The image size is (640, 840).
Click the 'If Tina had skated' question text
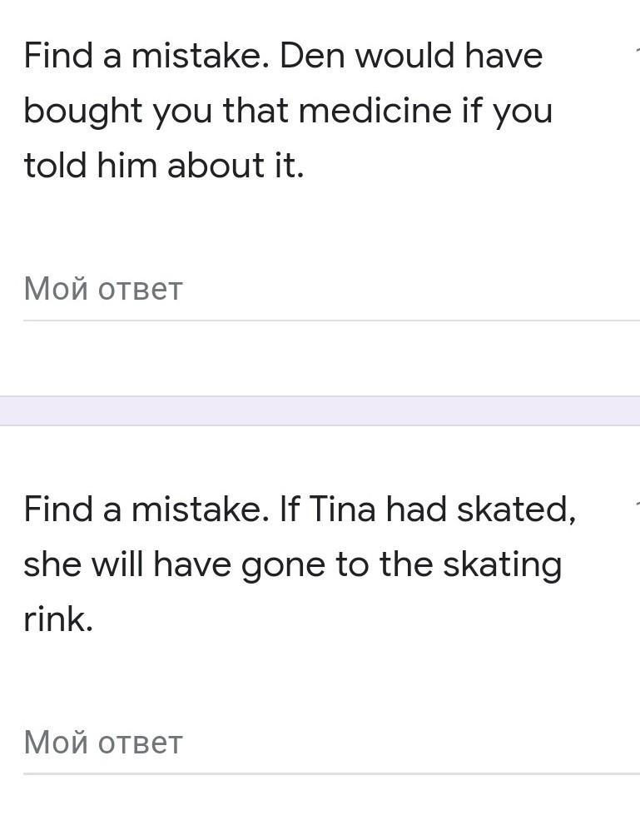(x=300, y=564)
